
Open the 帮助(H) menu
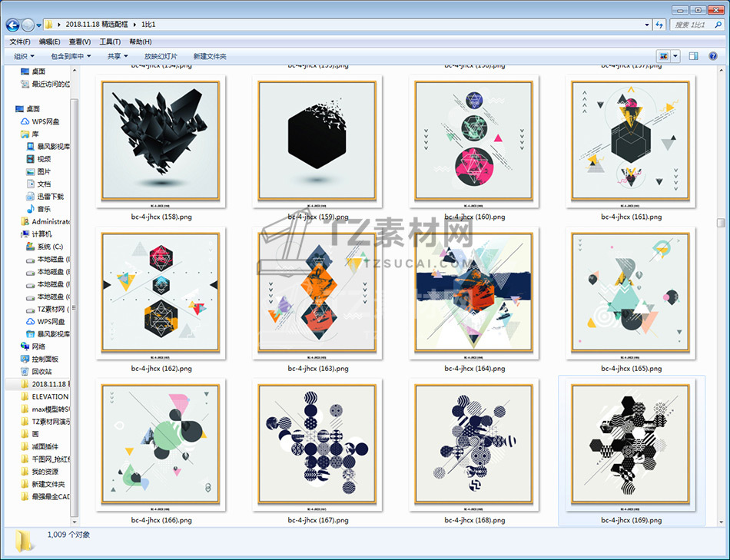click(140, 41)
